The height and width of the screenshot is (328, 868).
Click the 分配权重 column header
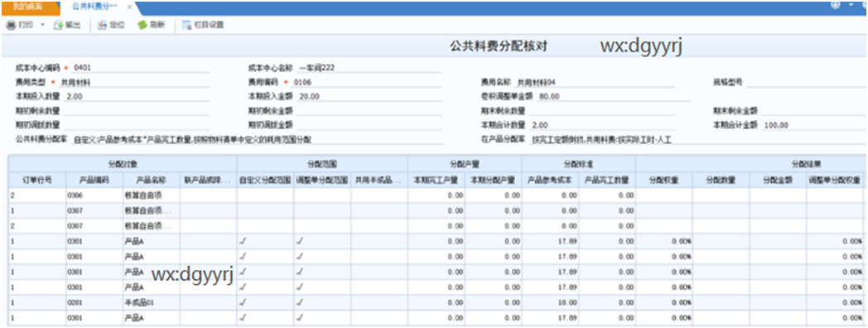click(664, 180)
